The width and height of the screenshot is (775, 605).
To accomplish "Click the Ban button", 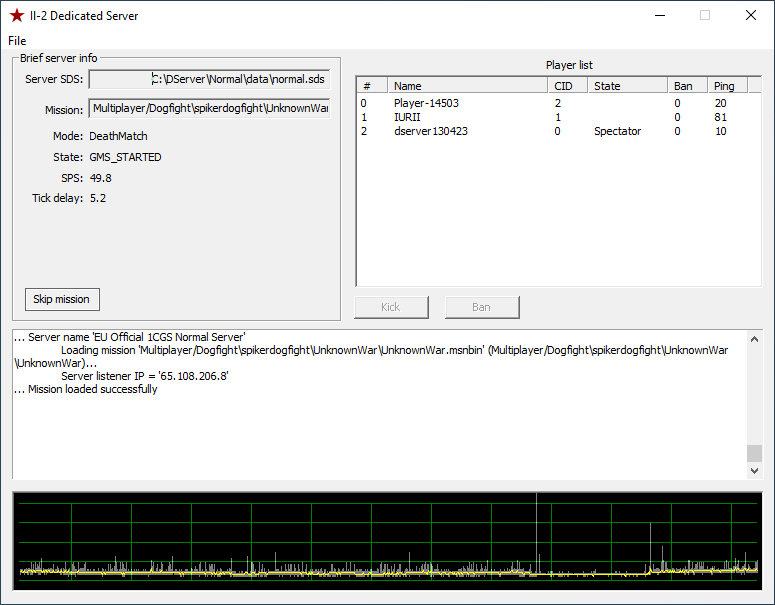I will click(x=482, y=307).
